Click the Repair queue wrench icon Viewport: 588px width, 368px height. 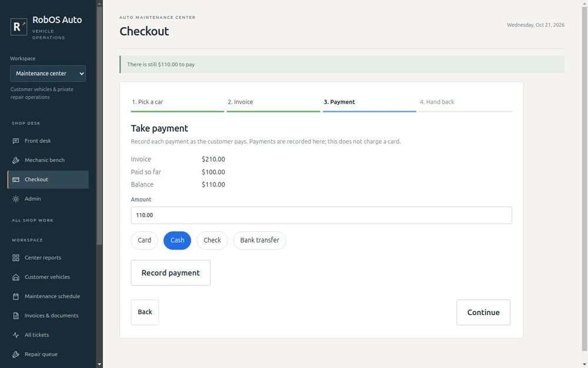(x=16, y=354)
